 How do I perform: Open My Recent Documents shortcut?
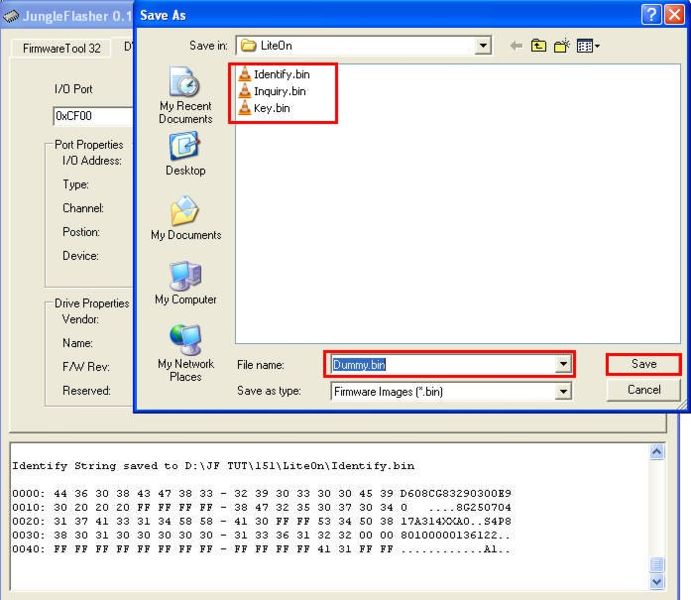click(186, 95)
